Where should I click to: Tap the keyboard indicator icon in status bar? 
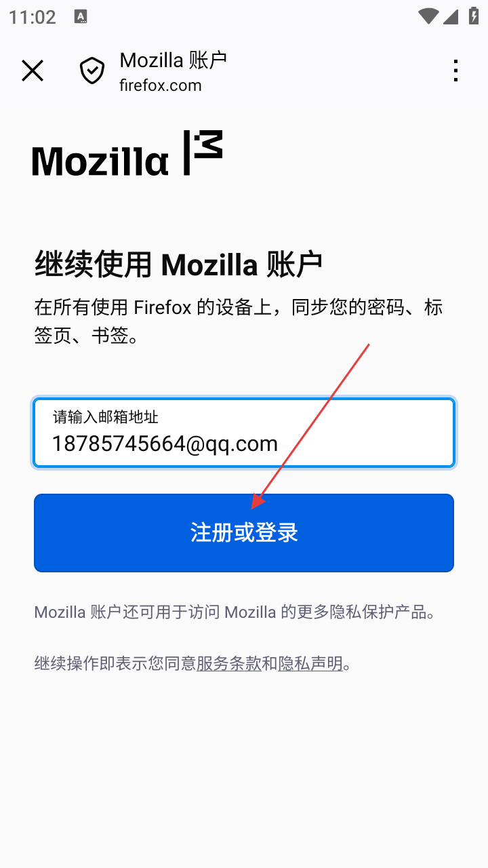(81, 17)
